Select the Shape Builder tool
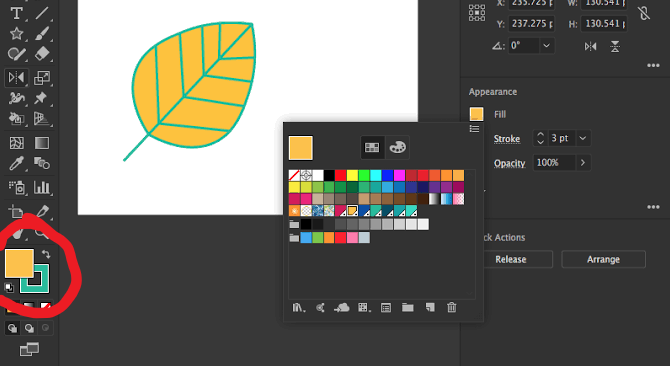The image size is (670, 366). click(16, 118)
